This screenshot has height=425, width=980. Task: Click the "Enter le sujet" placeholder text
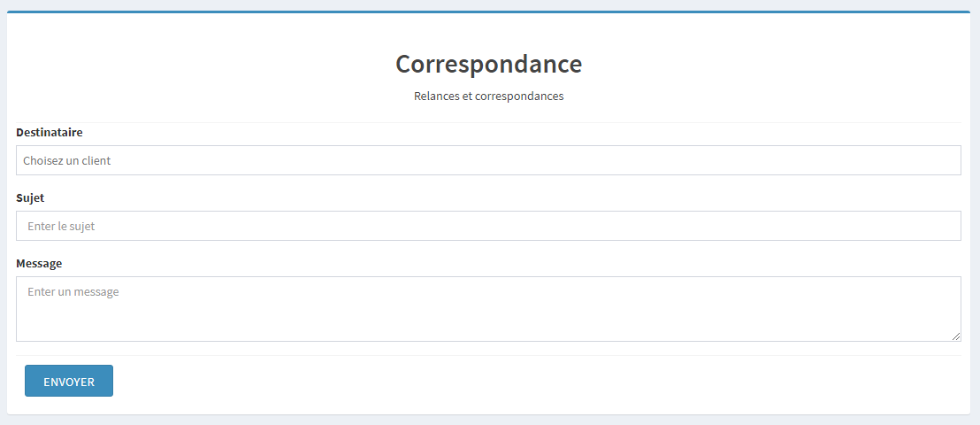coord(61,226)
